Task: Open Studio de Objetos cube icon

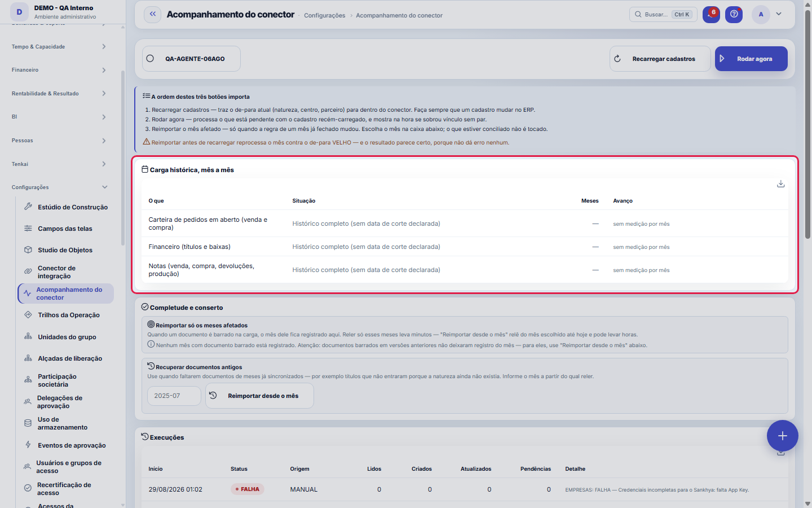Action: pos(28,249)
